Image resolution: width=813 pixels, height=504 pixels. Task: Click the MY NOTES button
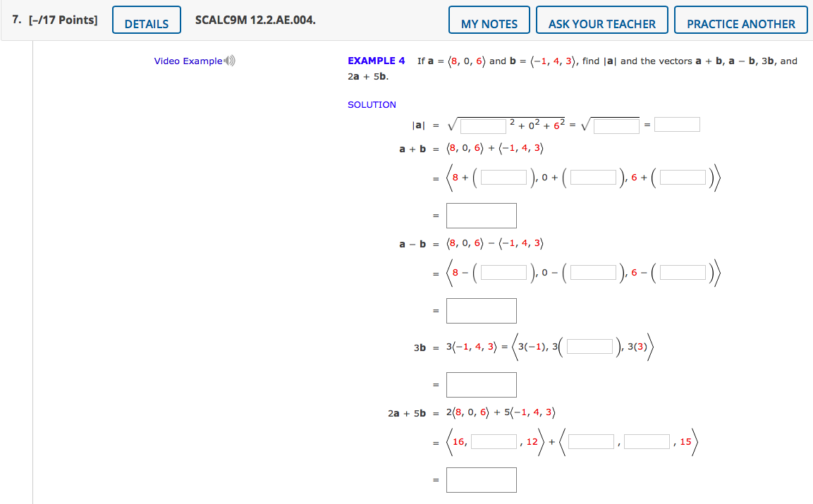489,20
